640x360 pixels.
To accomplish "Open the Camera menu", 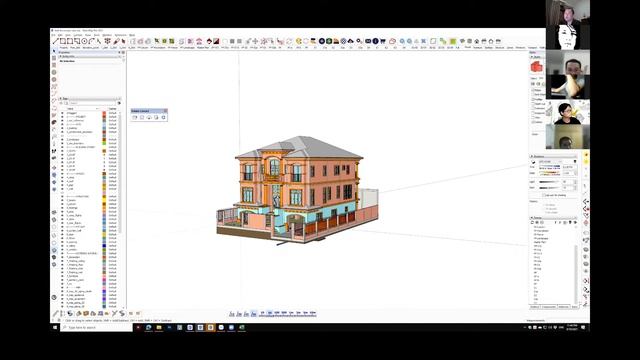I will [x=78, y=35].
